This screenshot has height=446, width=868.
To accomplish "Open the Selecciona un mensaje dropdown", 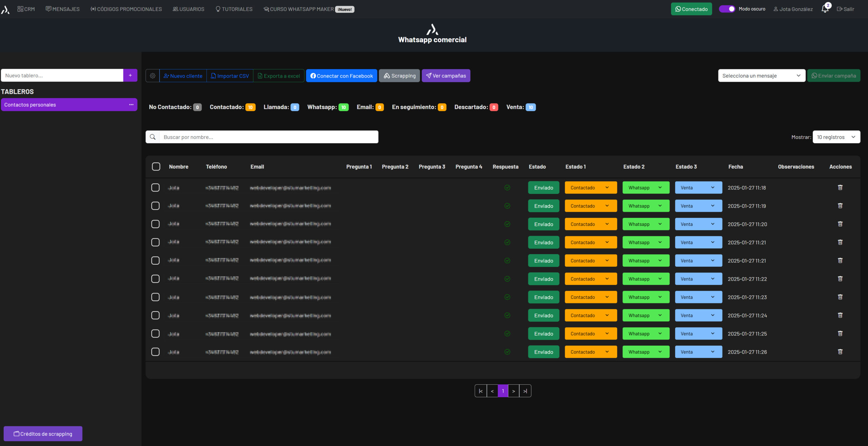I will [x=761, y=76].
